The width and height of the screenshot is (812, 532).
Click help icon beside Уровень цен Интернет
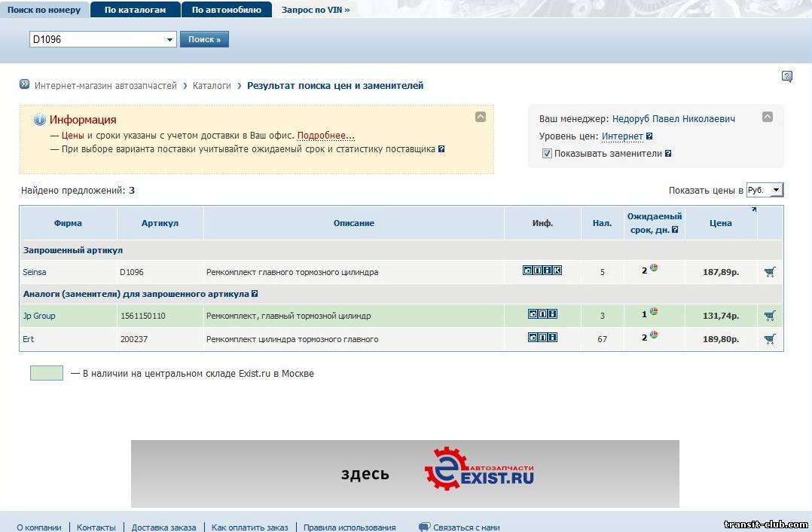click(649, 136)
